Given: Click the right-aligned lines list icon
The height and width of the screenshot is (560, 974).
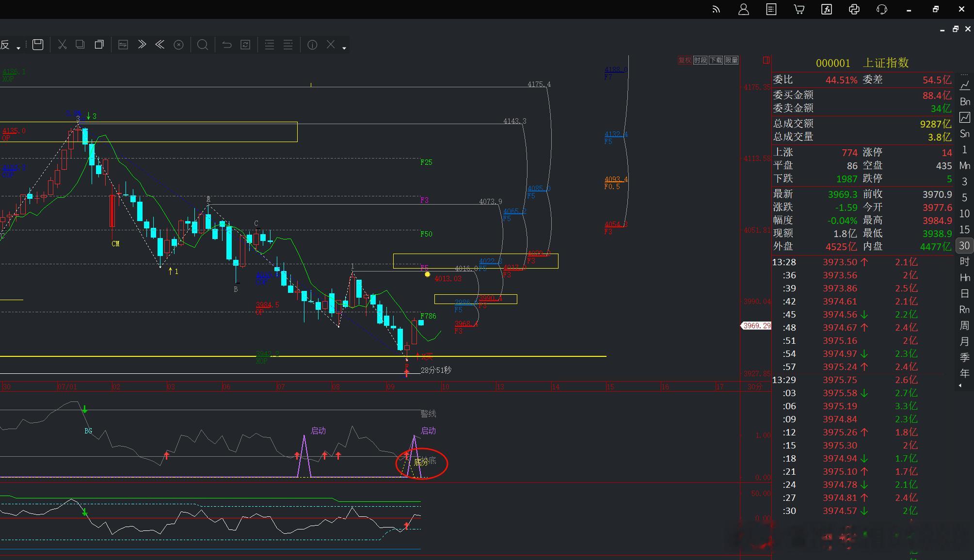Looking at the screenshot, I should (x=288, y=45).
